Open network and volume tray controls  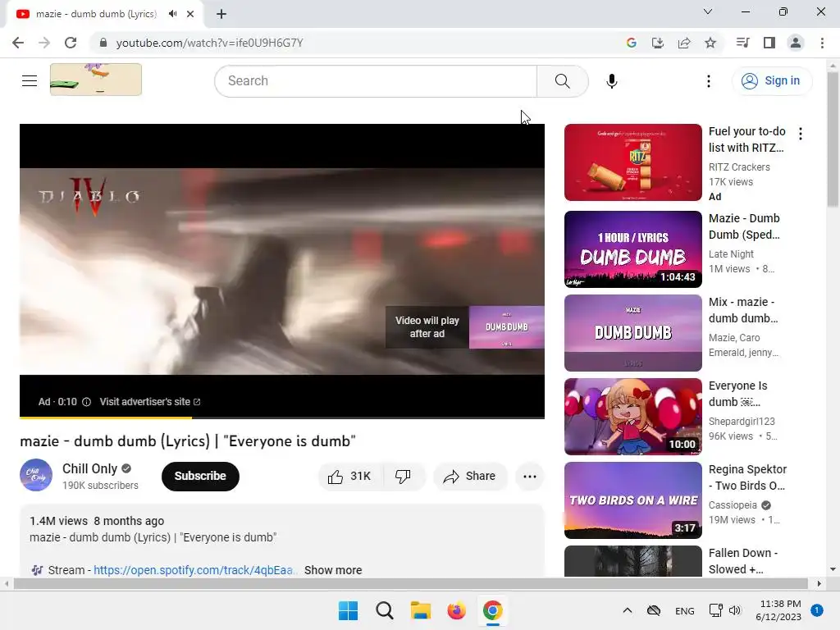coord(725,610)
